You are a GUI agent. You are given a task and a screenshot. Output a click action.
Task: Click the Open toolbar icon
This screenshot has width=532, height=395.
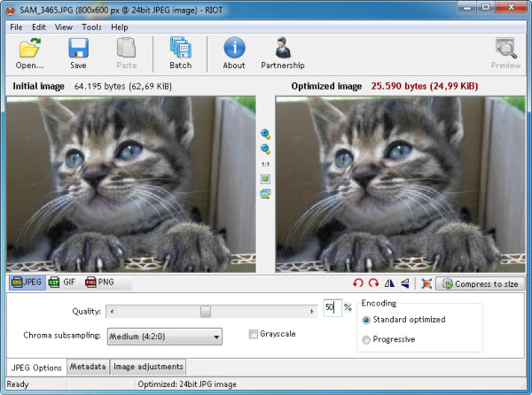(x=29, y=53)
